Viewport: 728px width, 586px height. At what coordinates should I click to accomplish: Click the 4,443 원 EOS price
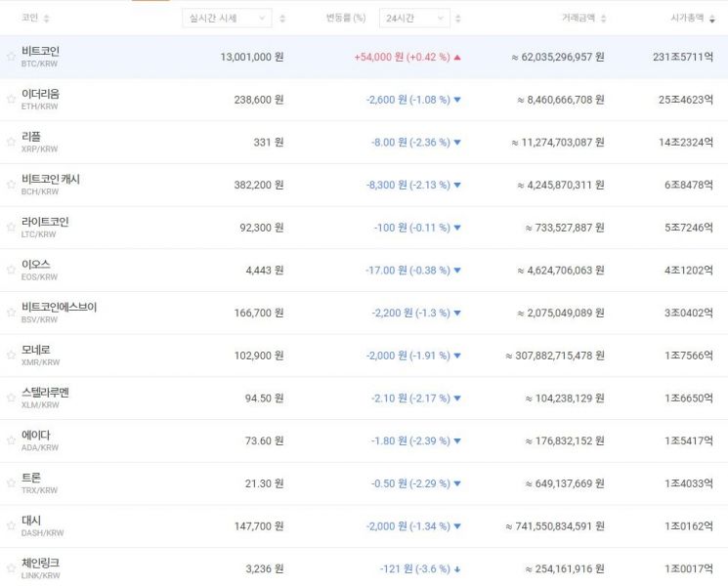(x=265, y=271)
